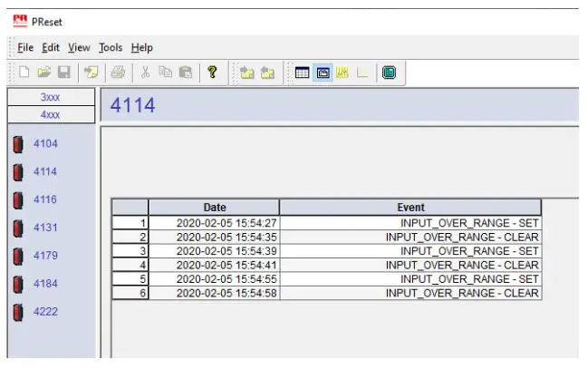Switch to the 3xxx device group
588x369 pixels.
[x=51, y=97]
